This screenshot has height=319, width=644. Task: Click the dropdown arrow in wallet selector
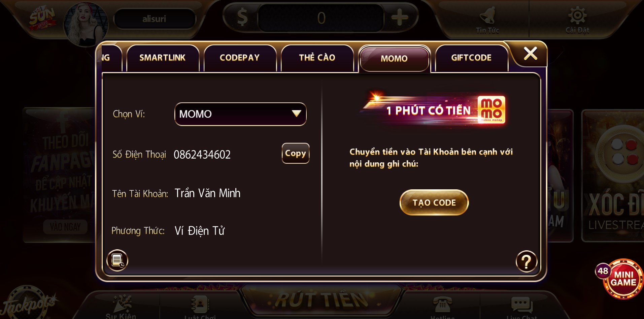pyautogui.click(x=296, y=114)
